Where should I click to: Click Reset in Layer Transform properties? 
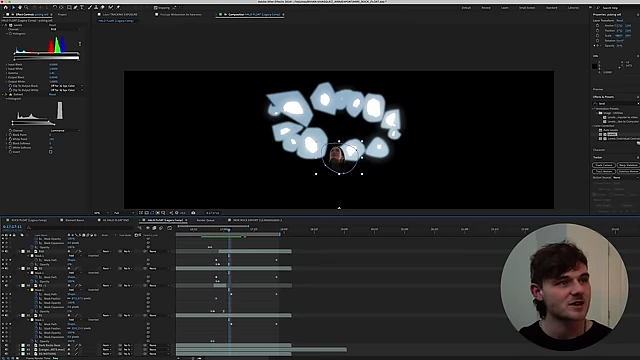(620, 20)
